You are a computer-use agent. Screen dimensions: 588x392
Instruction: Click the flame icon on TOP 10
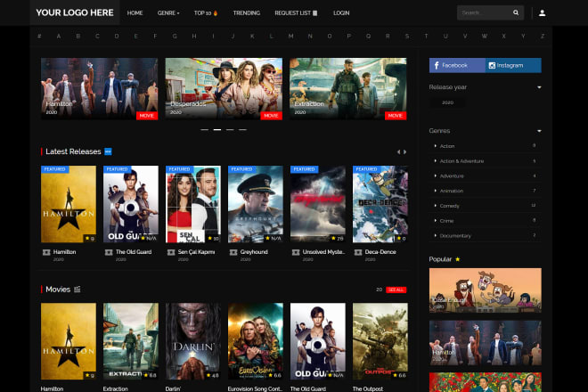coord(216,12)
